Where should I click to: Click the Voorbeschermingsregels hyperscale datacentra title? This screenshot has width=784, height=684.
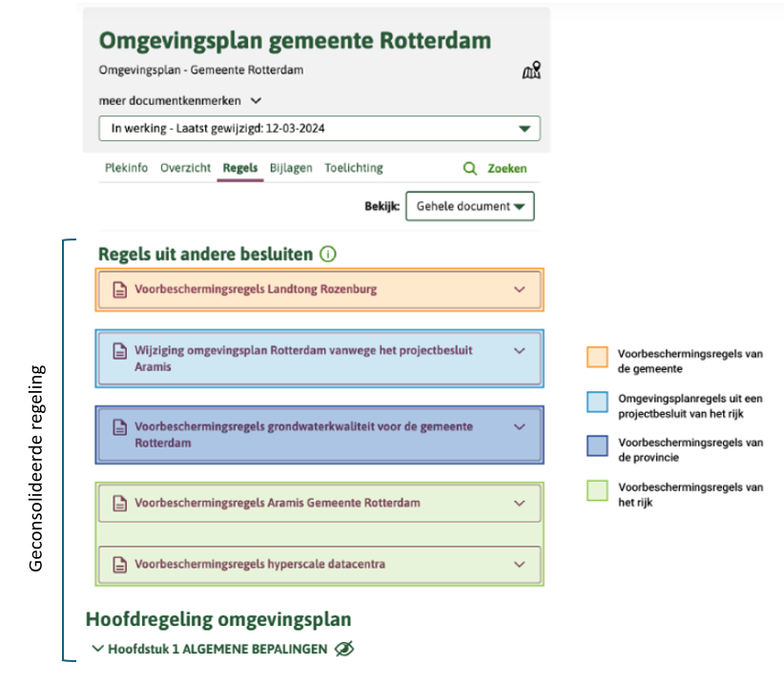pyautogui.click(x=259, y=564)
